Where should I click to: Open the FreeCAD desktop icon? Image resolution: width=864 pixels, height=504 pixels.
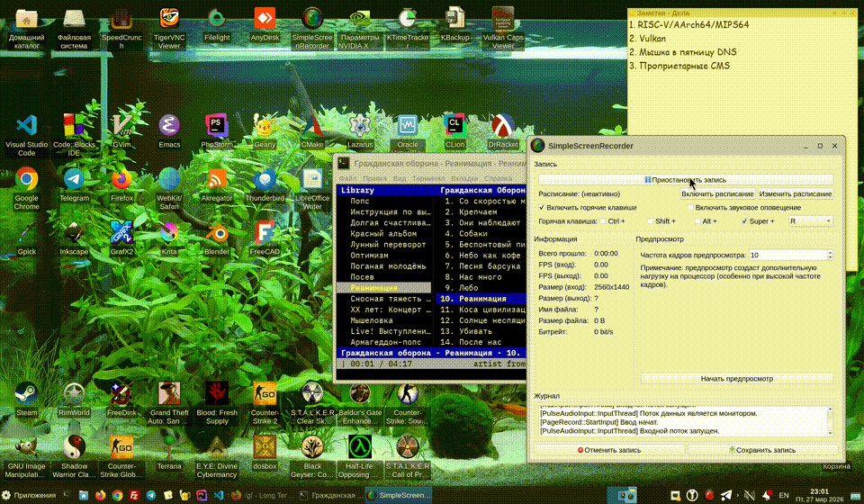coord(265,238)
